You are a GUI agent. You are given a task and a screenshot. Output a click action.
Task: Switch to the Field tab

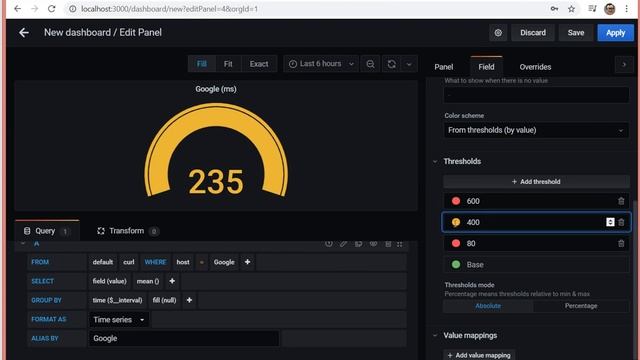486,67
